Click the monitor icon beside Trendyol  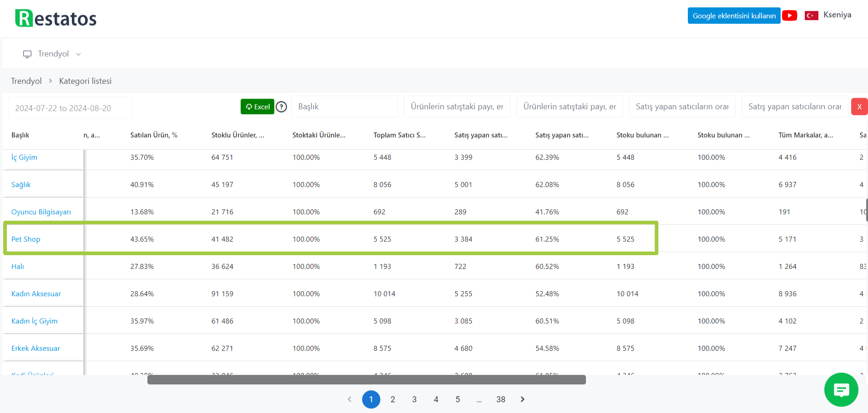(27, 54)
